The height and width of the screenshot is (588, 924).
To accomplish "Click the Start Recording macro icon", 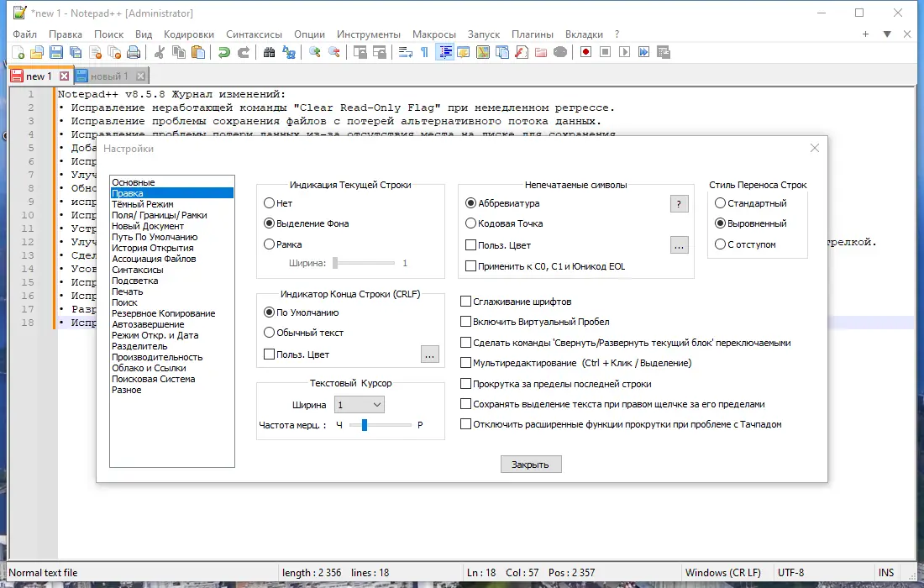I will 585,52.
